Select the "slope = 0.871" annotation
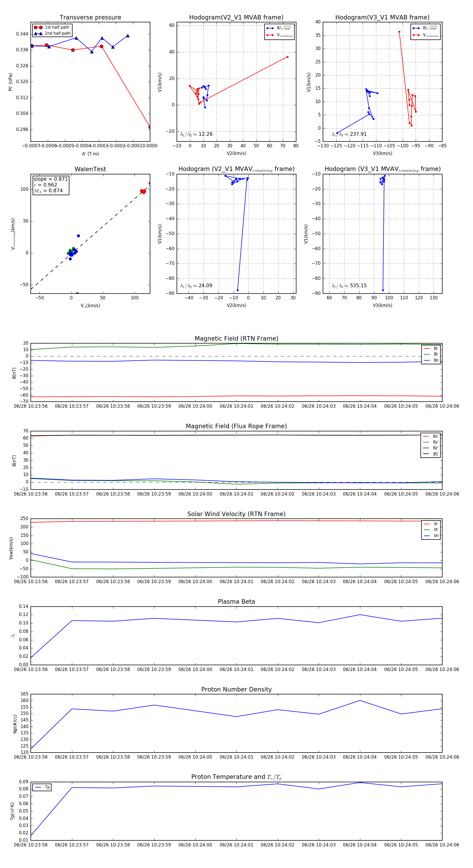 (x=50, y=179)
